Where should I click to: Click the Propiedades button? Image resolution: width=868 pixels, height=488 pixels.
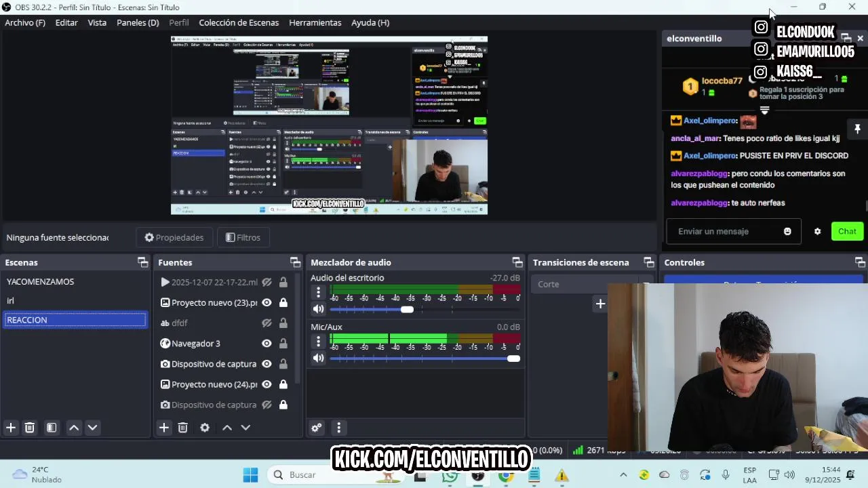[174, 237]
